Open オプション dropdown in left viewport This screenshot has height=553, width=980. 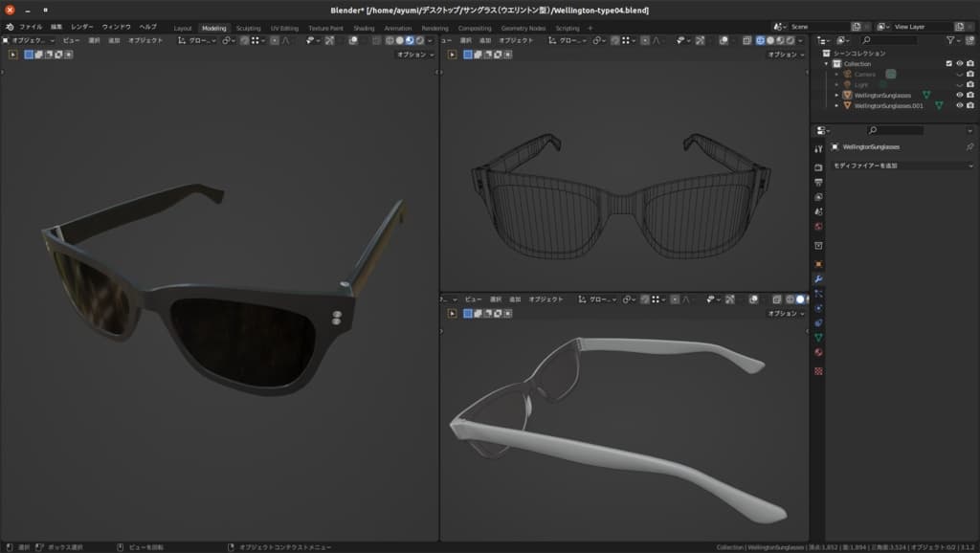coord(415,55)
